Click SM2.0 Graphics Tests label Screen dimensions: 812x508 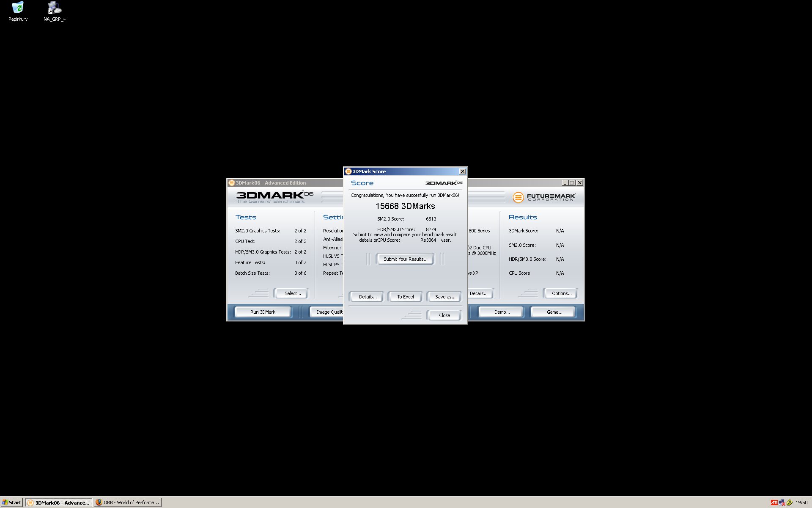(x=258, y=231)
